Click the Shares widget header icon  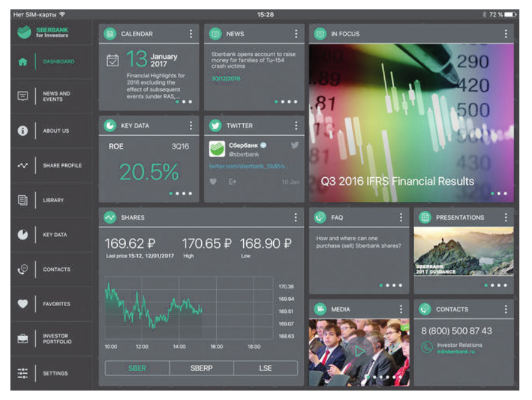pyautogui.click(x=110, y=217)
